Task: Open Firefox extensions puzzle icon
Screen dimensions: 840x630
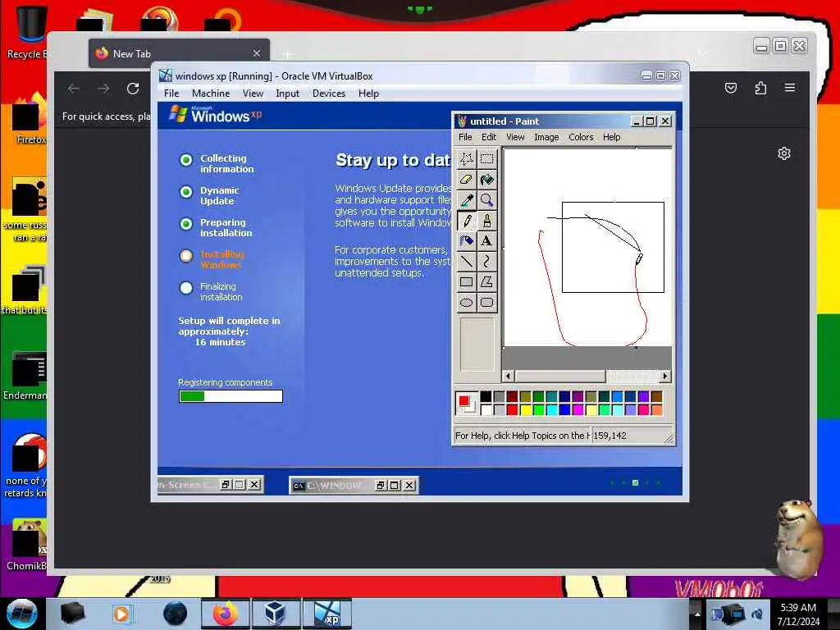Action: coord(760,87)
